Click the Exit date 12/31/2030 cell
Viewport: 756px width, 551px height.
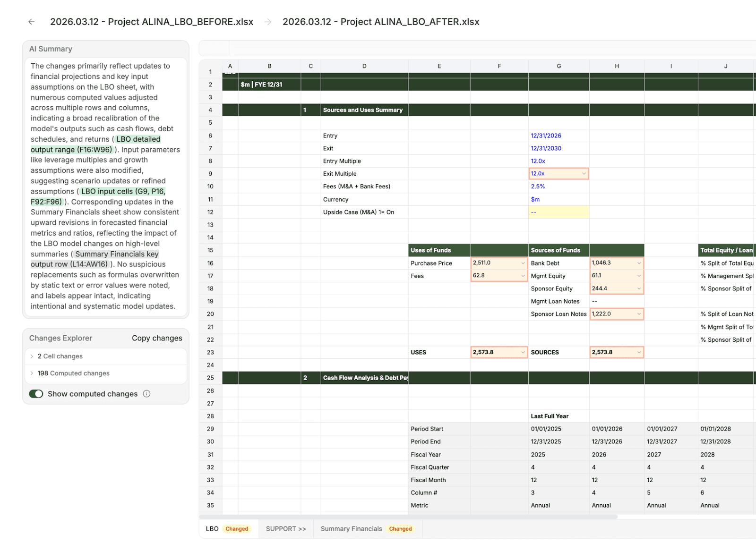(x=559, y=148)
